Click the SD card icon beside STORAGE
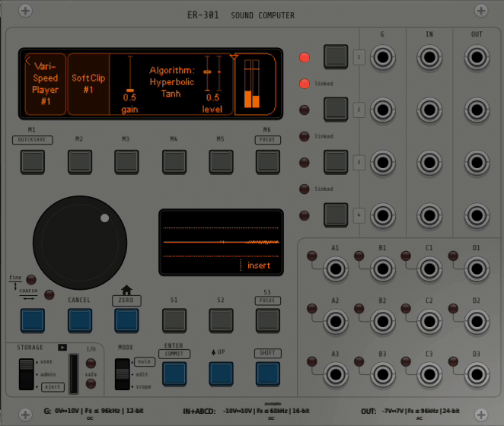This screenshot has width=504, height=426. pyautogui.click(x=62, y=348)
